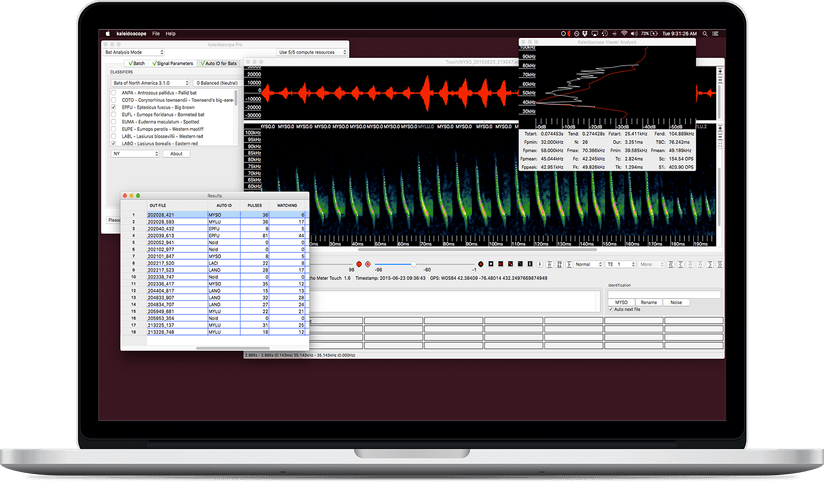Enable the COTO Townsend's big-eared checkbox
824x483 pixels.
(x=114, y=100)
